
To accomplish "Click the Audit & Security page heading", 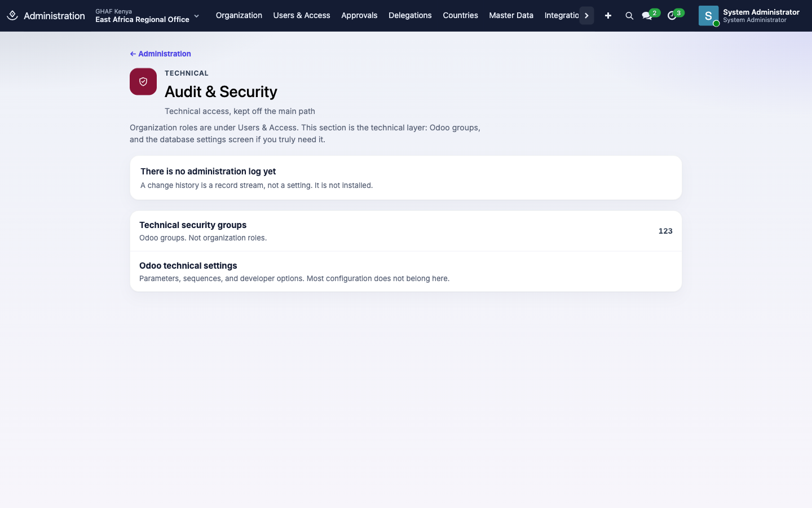I will [x=221, y=91].
